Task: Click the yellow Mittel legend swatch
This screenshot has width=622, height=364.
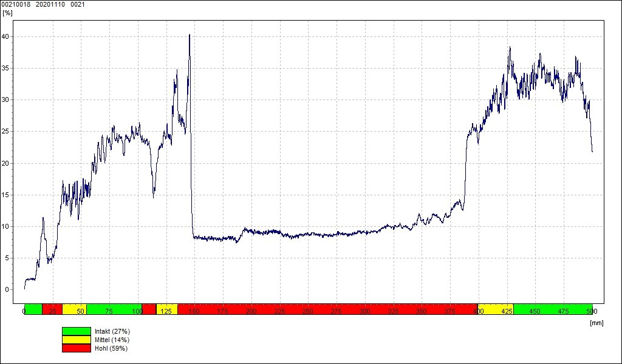Action: 77,340
